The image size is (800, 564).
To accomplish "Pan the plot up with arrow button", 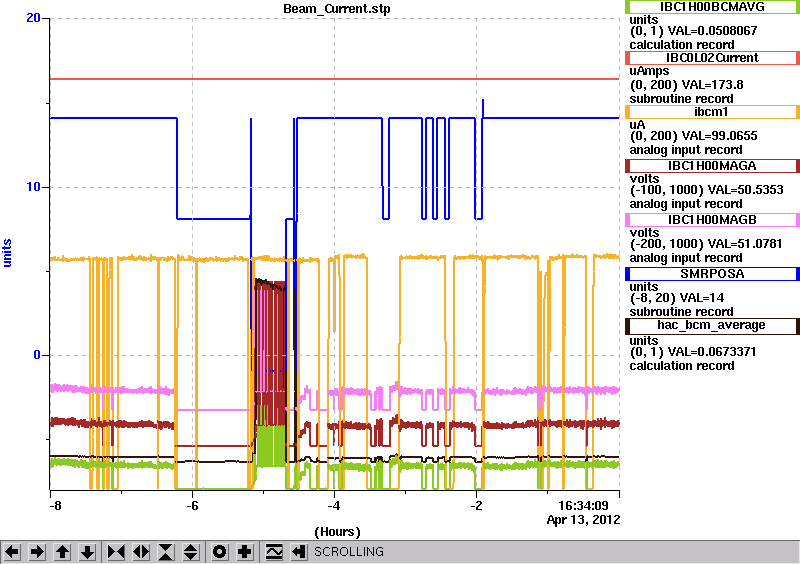I will (62, 552).
